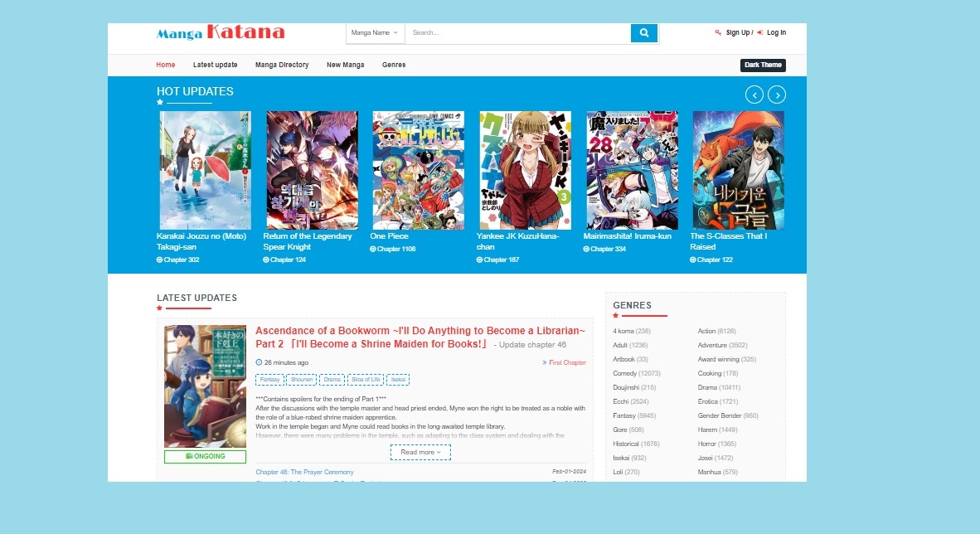Click the ONGOING status badge

(205, 456)
